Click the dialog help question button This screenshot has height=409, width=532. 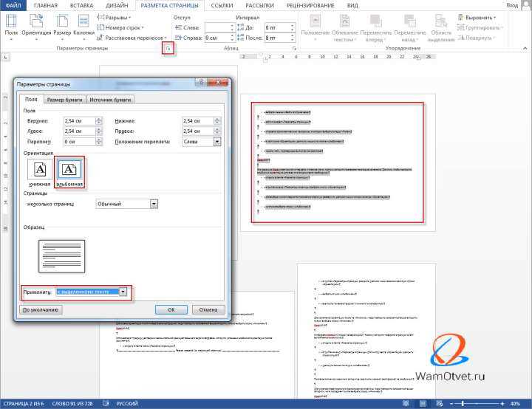202,82
